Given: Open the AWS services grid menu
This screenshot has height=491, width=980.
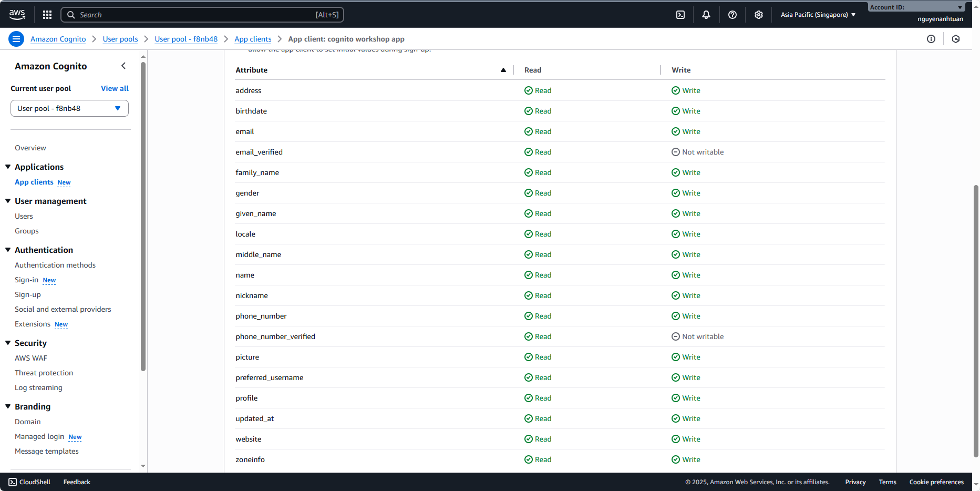Looking at the screenshot, I should click(x=47, y=15).
